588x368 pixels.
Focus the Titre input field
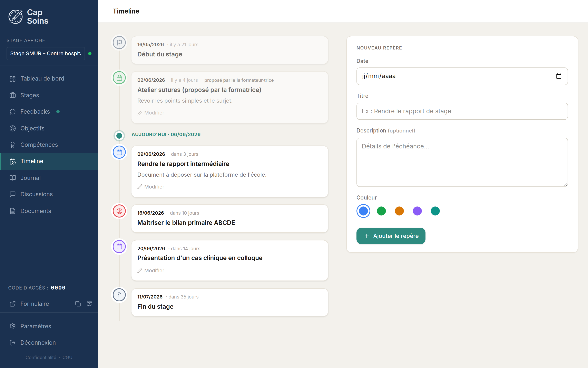pos(462,111)
